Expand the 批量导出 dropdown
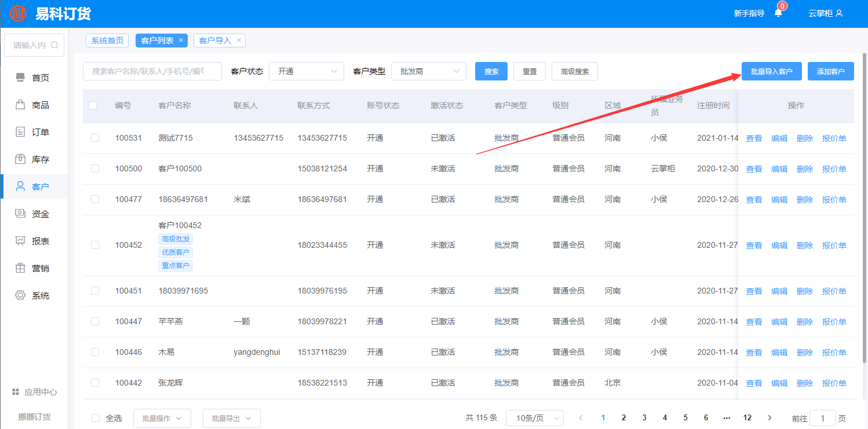The image size is (868, 429). pyautogui.click(x=232, y=418)
